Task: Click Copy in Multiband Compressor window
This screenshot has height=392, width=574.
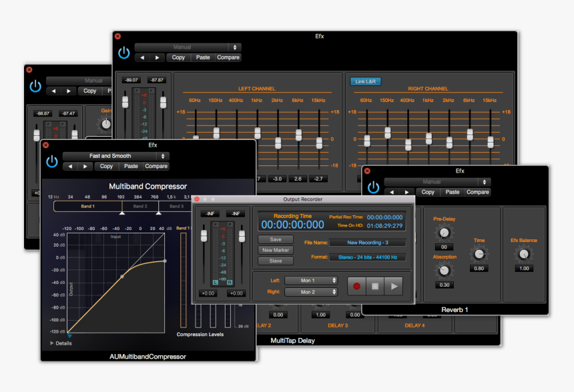Action: [106, 167]
